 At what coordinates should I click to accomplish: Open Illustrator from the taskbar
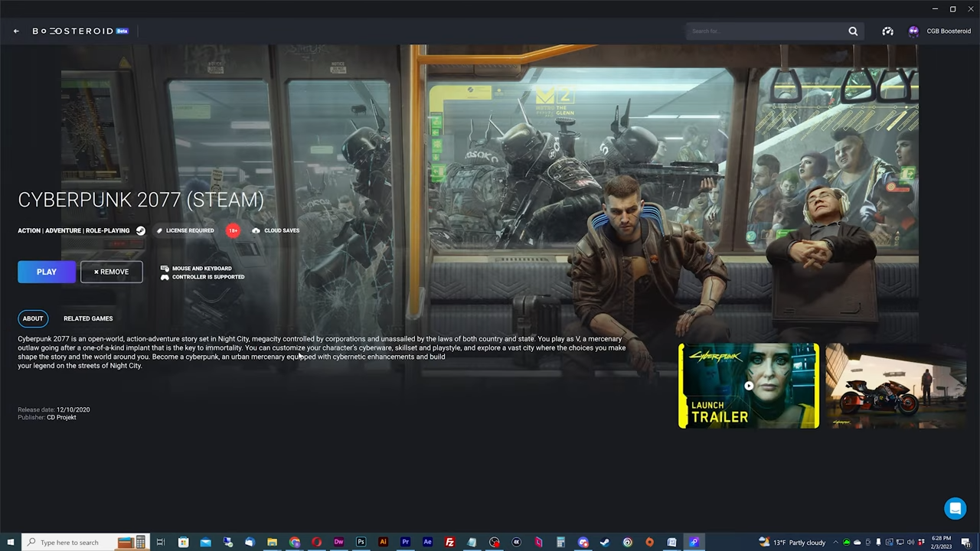click(383, 543)
